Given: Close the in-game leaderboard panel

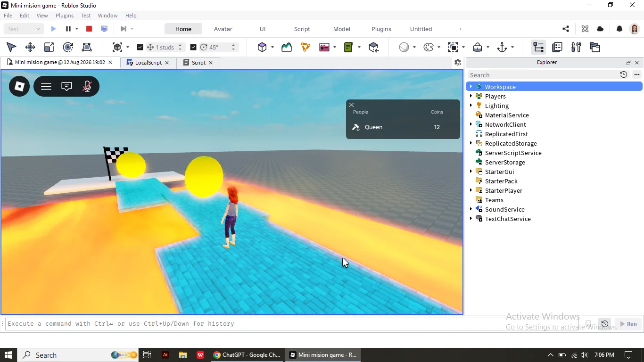Looking at the screenshot, I should [351, 105].
